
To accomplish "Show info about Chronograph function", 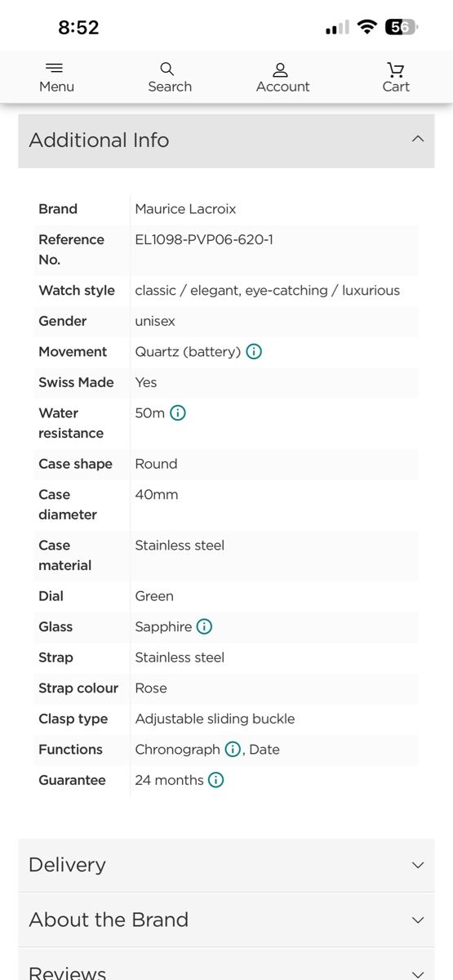I will [233, 750].
